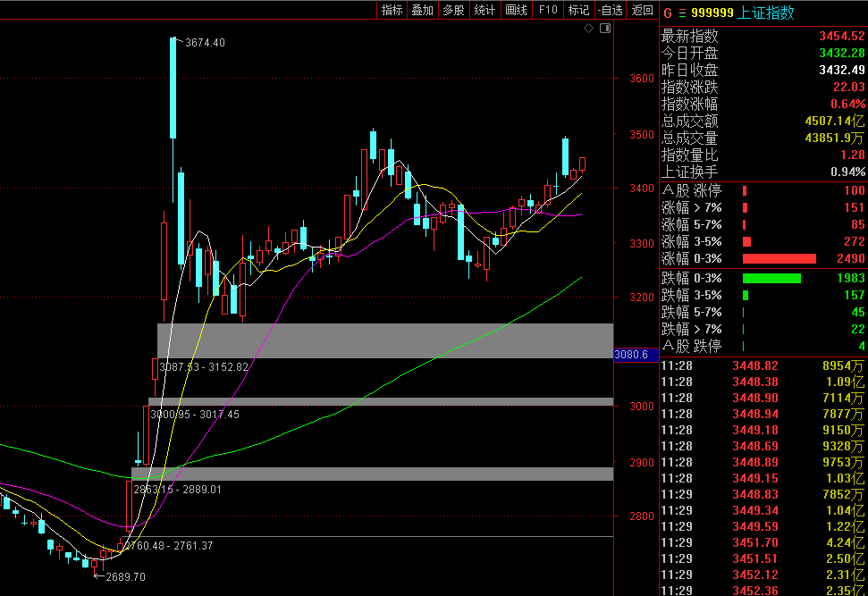Viewport: 868px width, 596px height.
Task: Open the 指标 indicator menu
Action: click(392, 10)
